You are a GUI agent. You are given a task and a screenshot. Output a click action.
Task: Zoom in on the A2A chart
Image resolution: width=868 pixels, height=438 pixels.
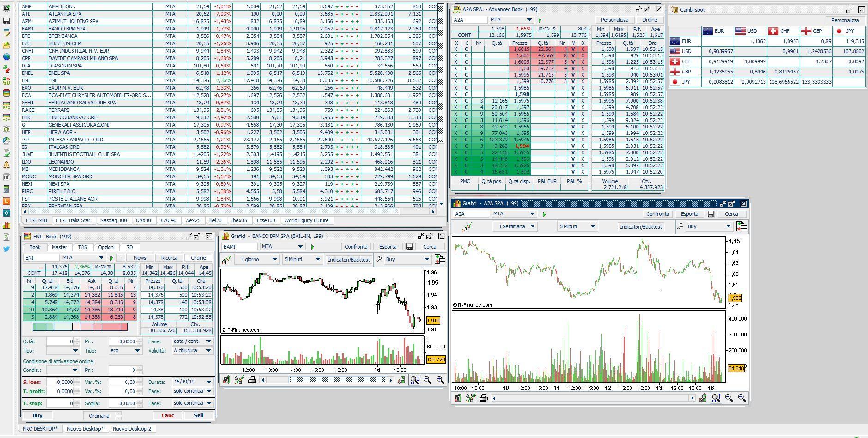[742, 398]
